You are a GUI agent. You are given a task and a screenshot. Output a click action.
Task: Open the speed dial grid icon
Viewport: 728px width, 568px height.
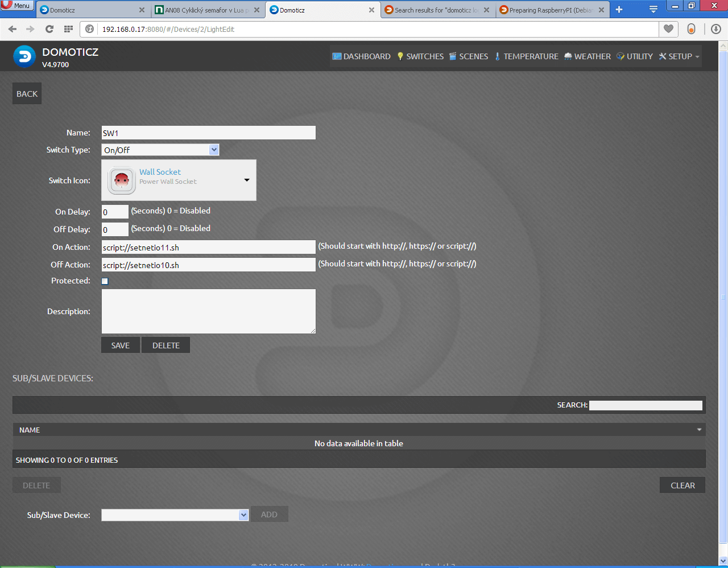coord(68,29)
